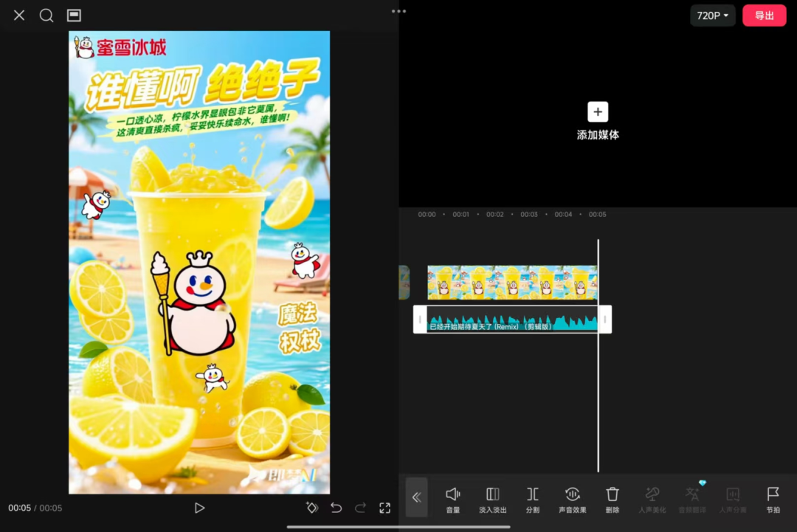
Task: Click the search magnifier icon
Action: (x=46, y=15)
